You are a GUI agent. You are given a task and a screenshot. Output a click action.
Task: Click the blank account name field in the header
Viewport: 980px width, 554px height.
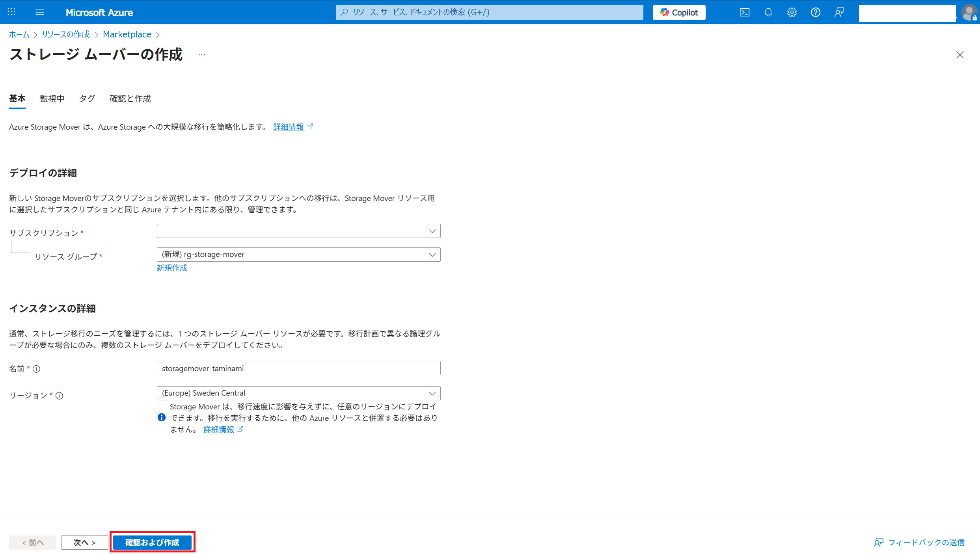pos(907,13)
